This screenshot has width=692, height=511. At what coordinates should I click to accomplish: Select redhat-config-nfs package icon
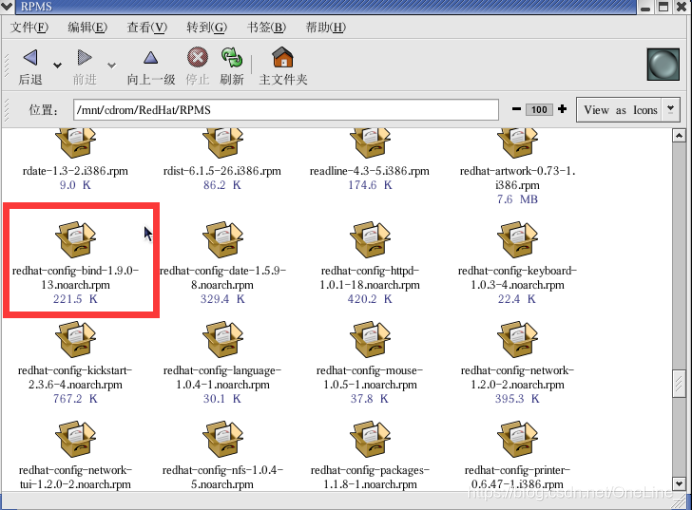pos(222,439)
